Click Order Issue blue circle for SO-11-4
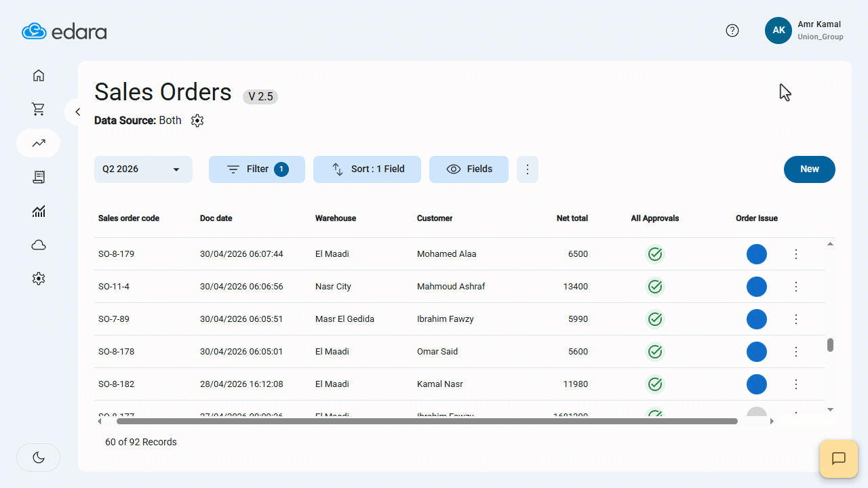868x488 pixels. point(757,287)
